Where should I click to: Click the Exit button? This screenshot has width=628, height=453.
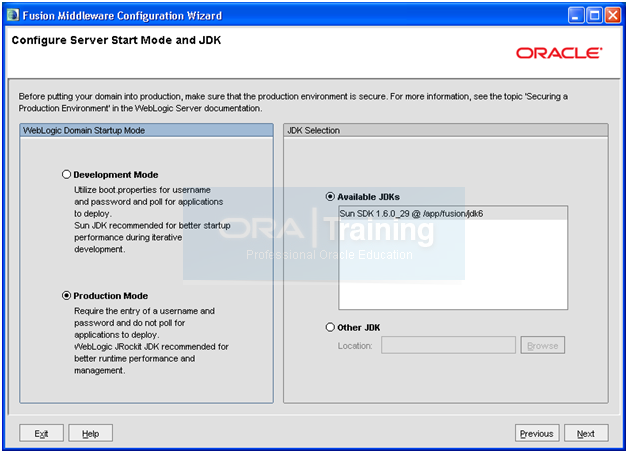click(x=41, y=433)
